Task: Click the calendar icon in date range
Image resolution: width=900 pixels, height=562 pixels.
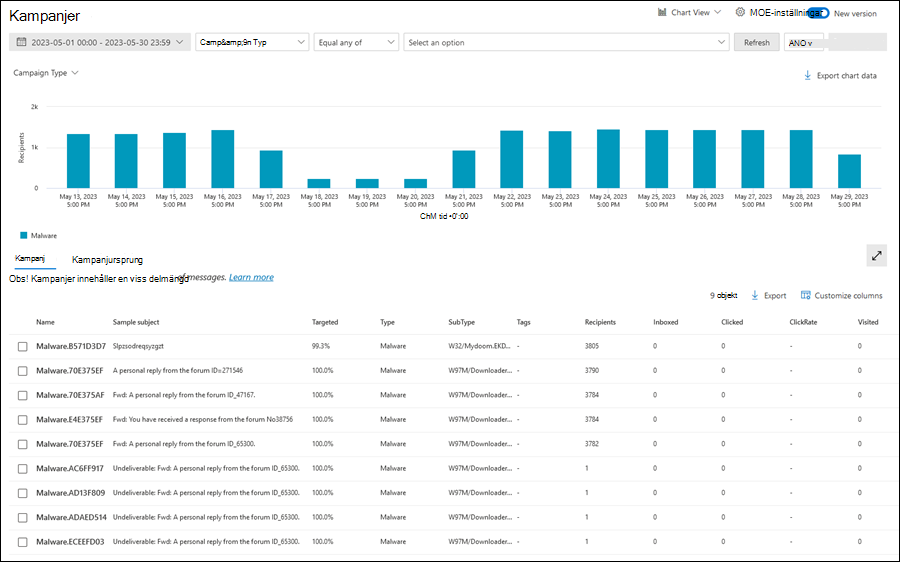Action: click(21, 42)
